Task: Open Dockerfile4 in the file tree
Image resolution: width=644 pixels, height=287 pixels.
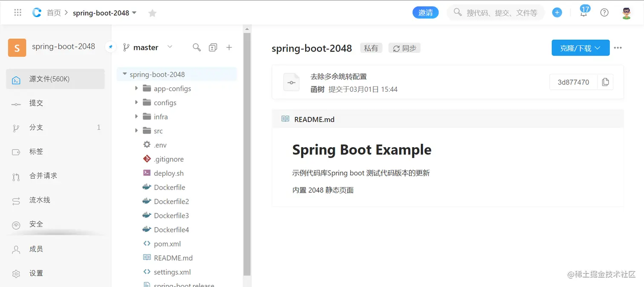Action: 171,229
